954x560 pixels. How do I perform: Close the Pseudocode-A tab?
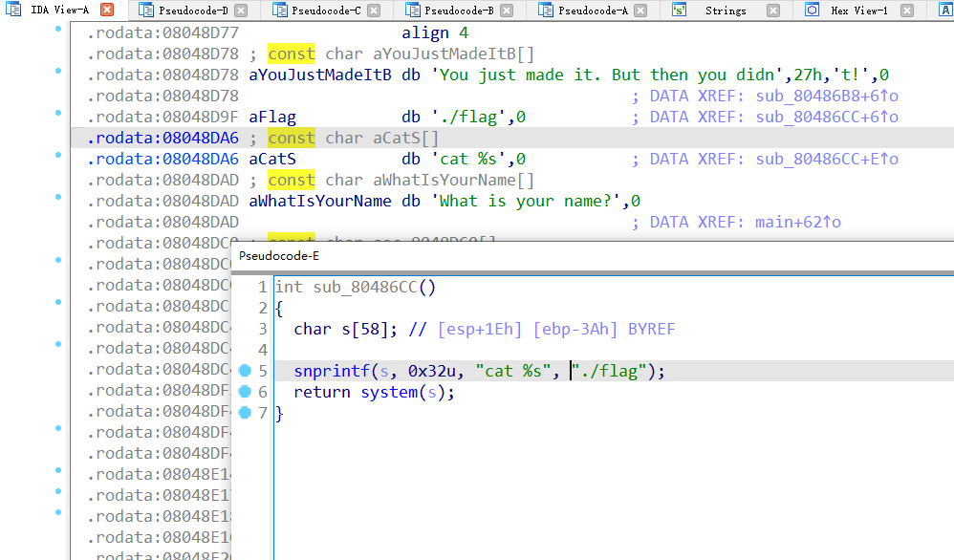pyautogui.click(x=640, y=11)
